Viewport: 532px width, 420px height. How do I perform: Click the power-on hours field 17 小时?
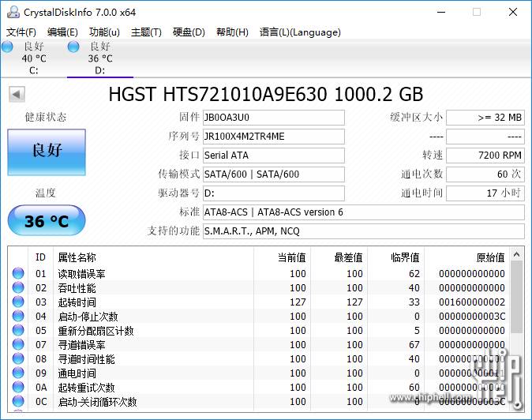pos(485,193)
